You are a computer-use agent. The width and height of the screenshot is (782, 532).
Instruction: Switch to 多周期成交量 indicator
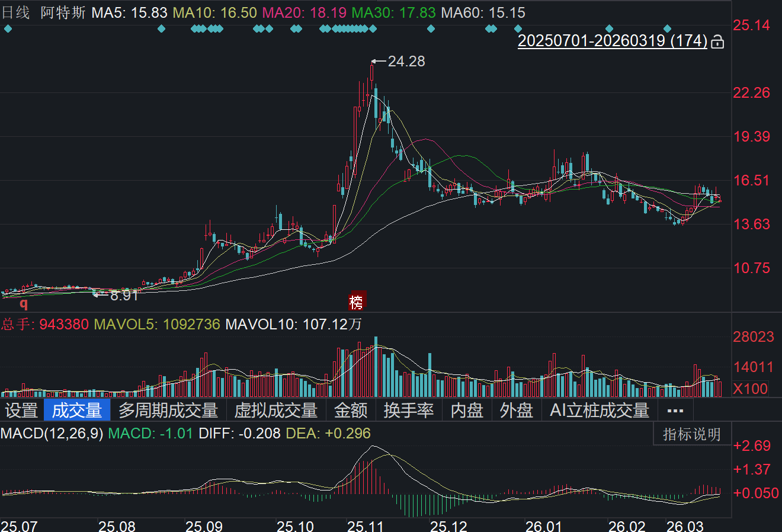pos(168,410)
